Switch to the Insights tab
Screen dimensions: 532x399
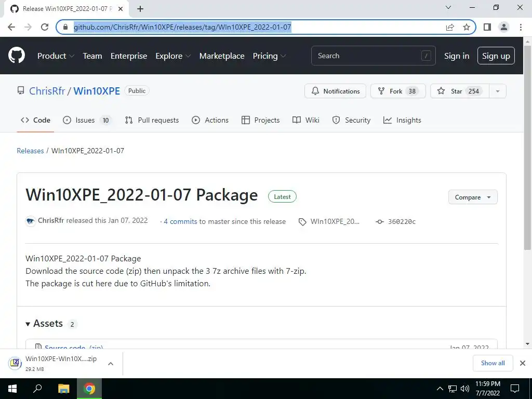[x=402, y=120]
